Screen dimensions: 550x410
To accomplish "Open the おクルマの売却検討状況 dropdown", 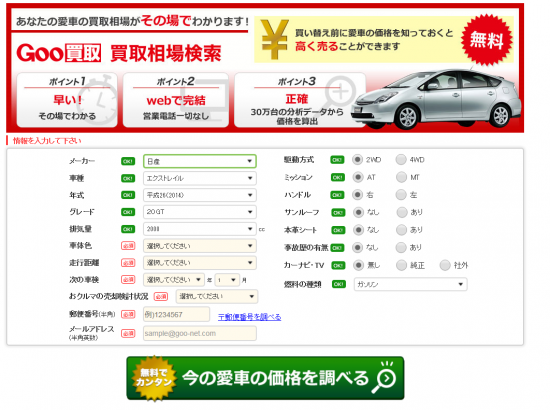I will click(x=217, y=296).
